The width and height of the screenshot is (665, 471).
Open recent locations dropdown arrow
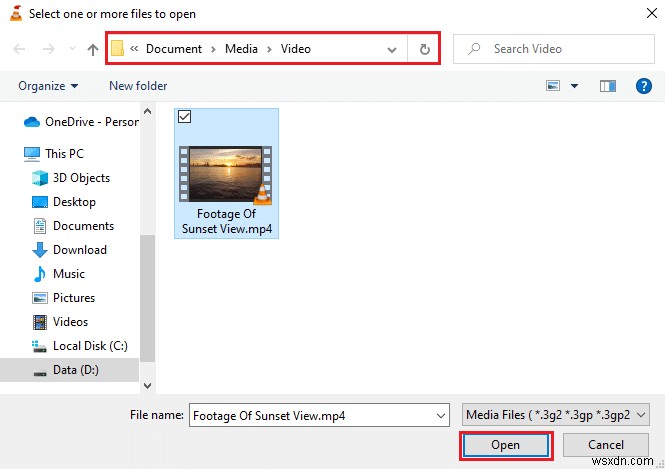(x=72, y=49)
